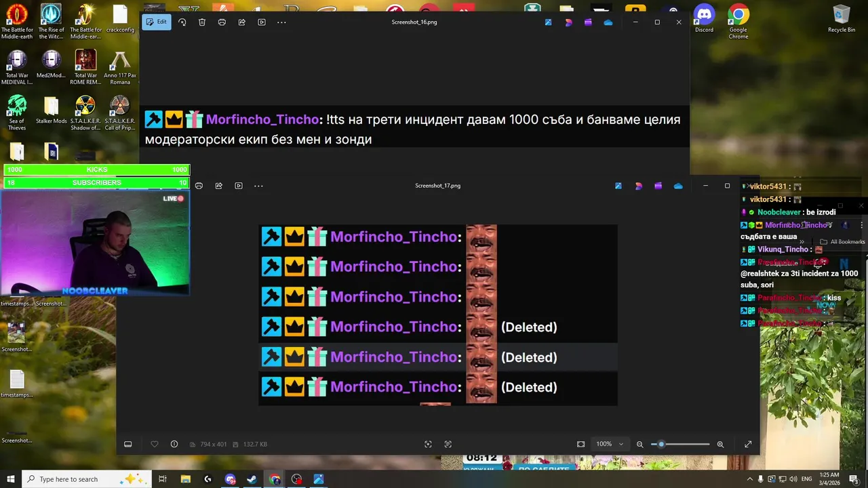Image resolution: width=868 pixels, height=488 pixels.
Task: Show hidden system tray icons
Action: point(749,479)
